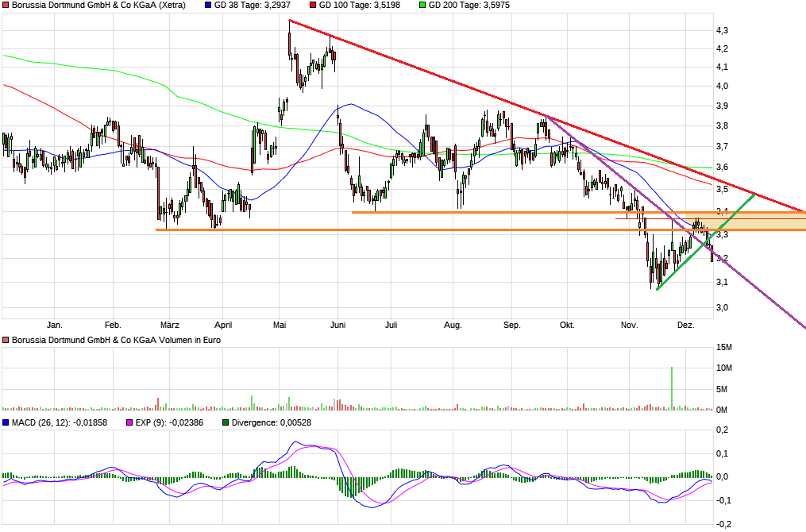The height and width of the screenshot is (532, 806).
Task: Click the Aug. month label
Action: pyautogui.click(x=453, y=325)
